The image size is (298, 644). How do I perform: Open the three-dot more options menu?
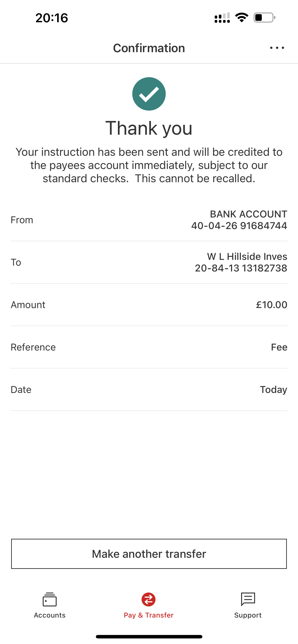[277, 48]
